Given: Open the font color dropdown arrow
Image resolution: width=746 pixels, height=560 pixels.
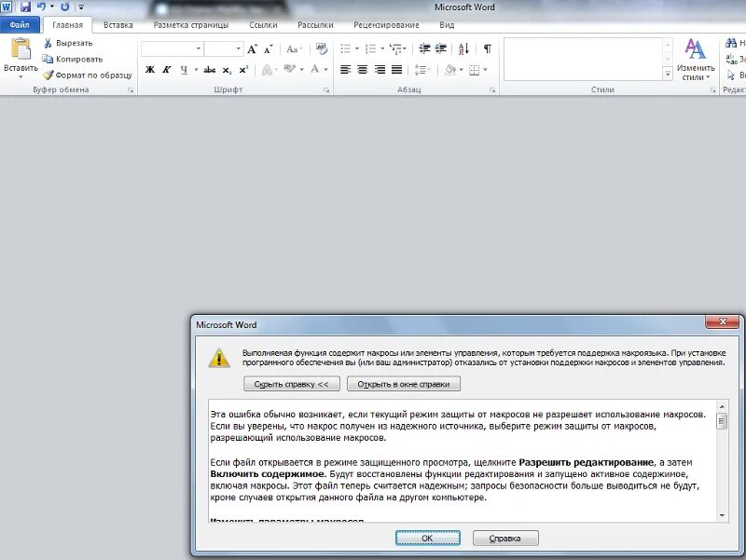Looking at the screenshot, I should (325, 69).
